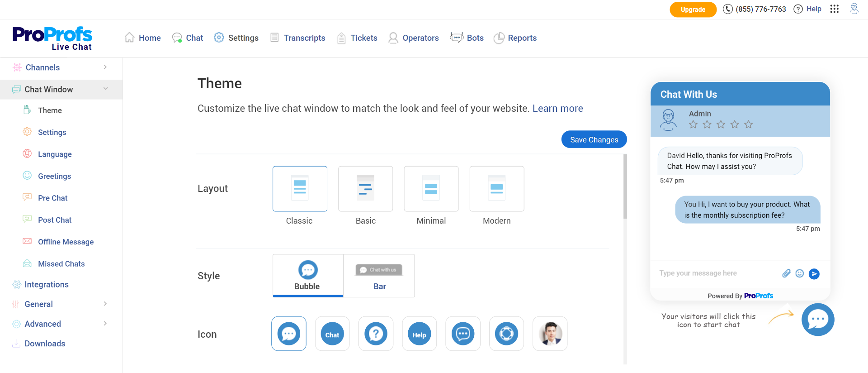Screen dimensions: 868x373
Task: Open Pre Chat in the sidebar
Action: click(x=53, y=198)
